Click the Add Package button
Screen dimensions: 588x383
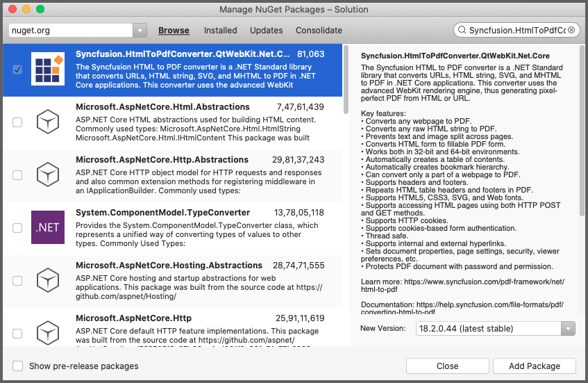(535, 366)
